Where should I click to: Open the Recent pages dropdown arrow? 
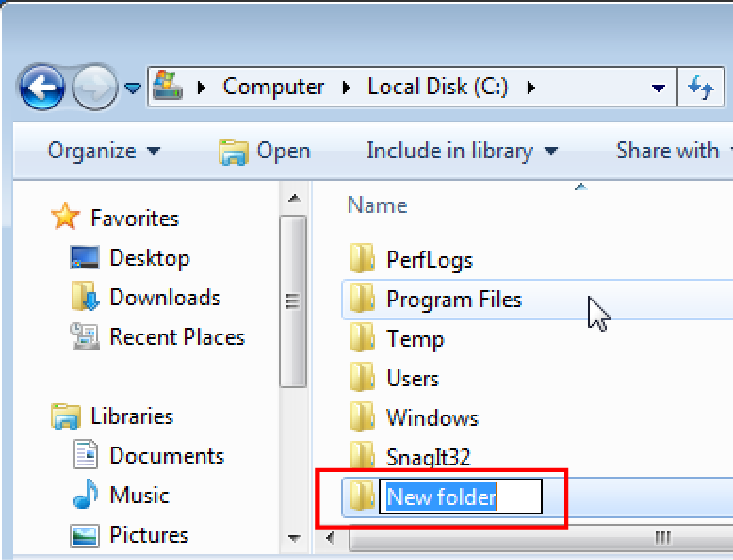point(133,88)
